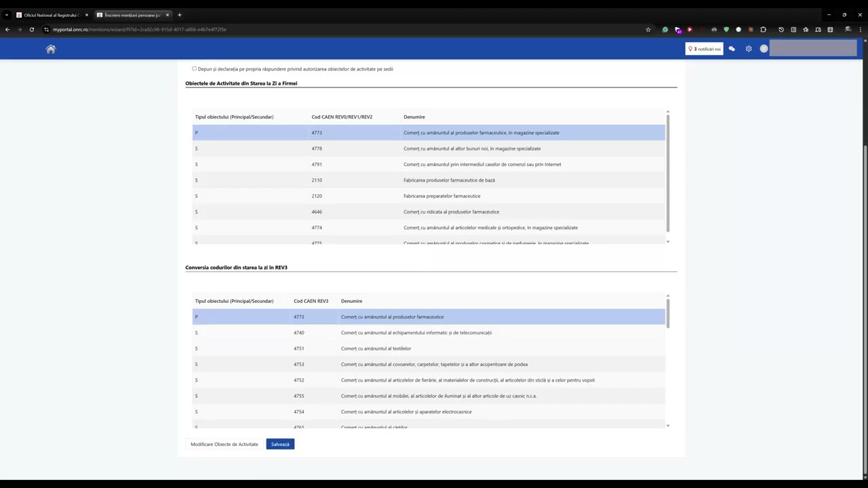Image resolution: width=868 pixels, height=488 pixels.
Task: Open the '3 notificări noi' notifications
Action: pos(704,49)
